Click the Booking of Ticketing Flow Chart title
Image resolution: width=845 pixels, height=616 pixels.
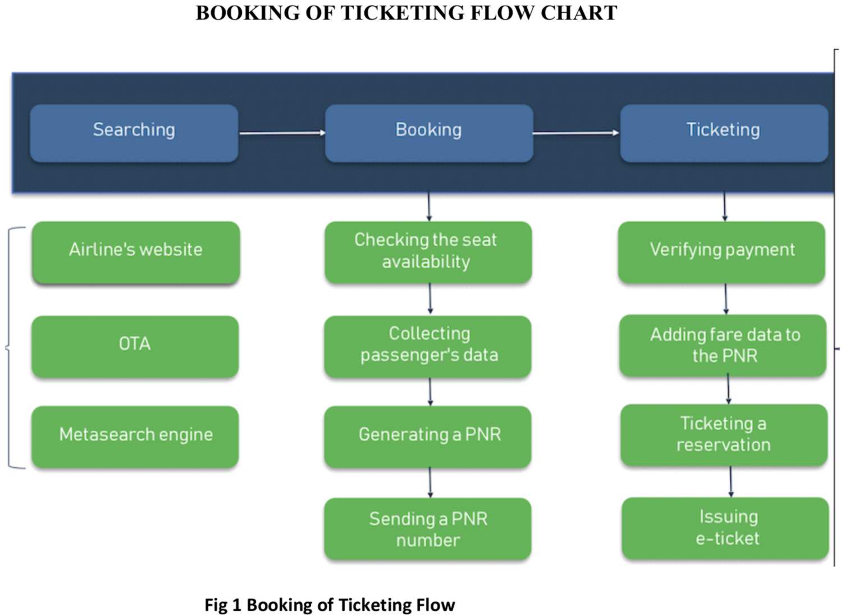pos(406,13)
